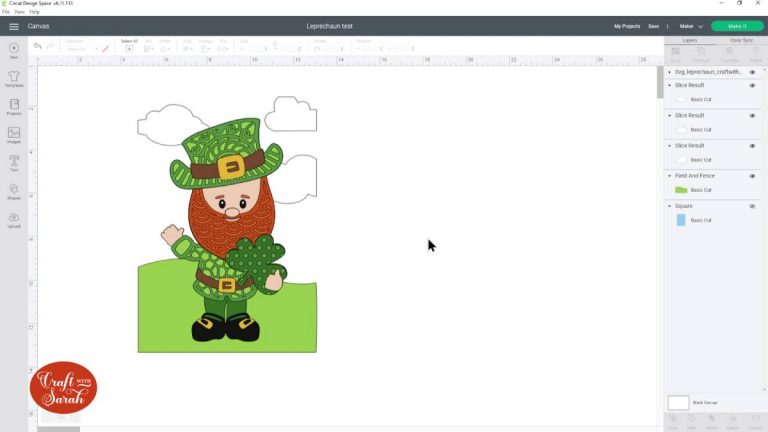The width and height of the screenshot is (768, 432).
Task: Hide the Svg_leprechaun layer via eye icon
Action: pos(752,72)
